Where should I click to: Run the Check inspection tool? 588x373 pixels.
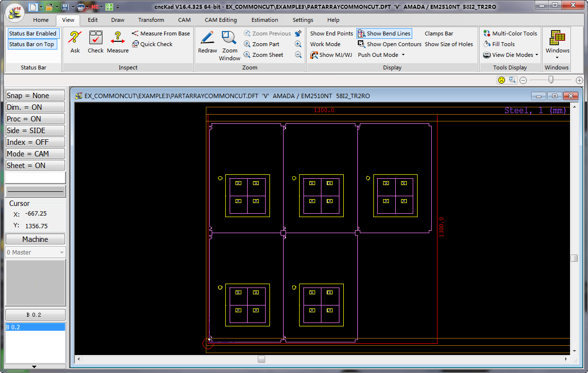click(x=96, y=42)
